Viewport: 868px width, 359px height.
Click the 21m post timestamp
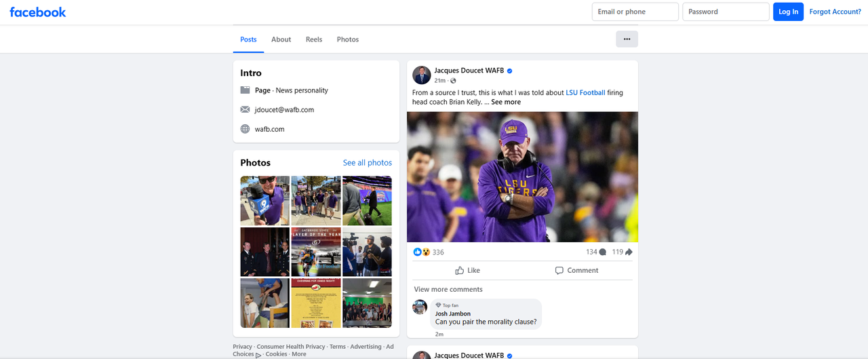click(440, 81)
